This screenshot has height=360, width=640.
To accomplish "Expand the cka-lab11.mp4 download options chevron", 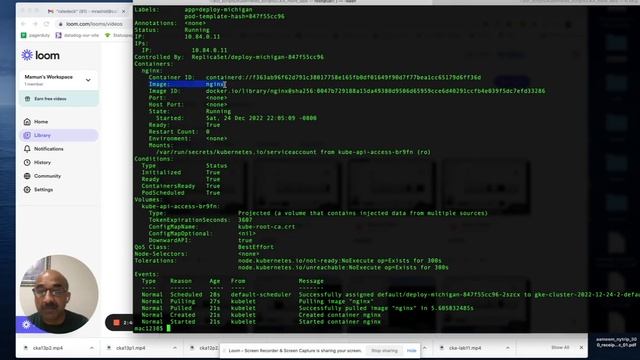I will (508, 348).
